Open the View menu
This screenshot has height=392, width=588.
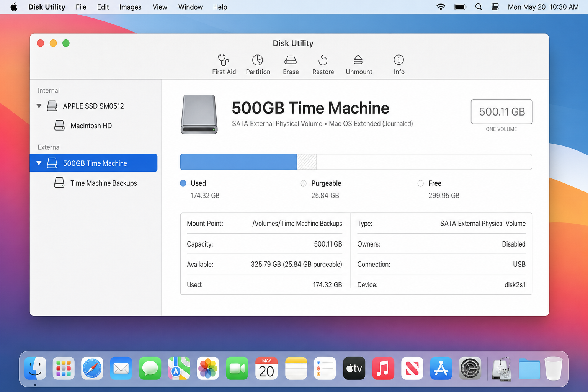click(160, 7)
